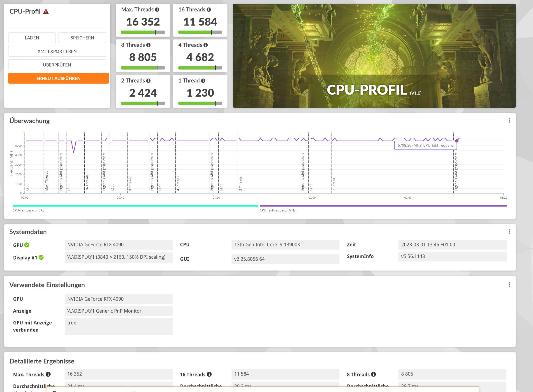The image size is (533, 392).
Task: Toggle the CPU-Temperatur legend line
Action: click(135, 206)
